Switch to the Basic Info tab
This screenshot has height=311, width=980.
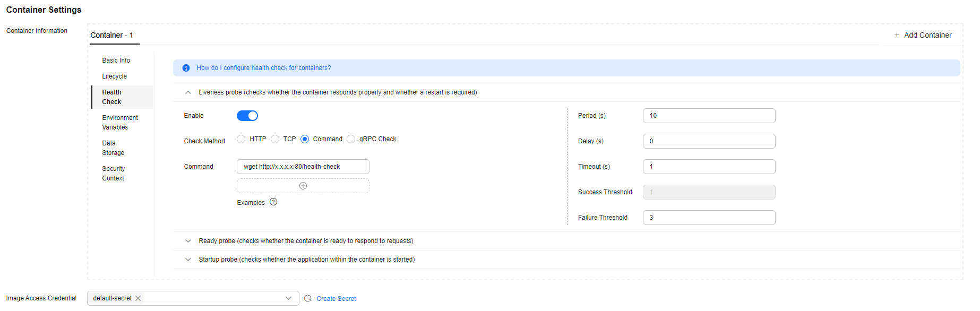(116, 61)
